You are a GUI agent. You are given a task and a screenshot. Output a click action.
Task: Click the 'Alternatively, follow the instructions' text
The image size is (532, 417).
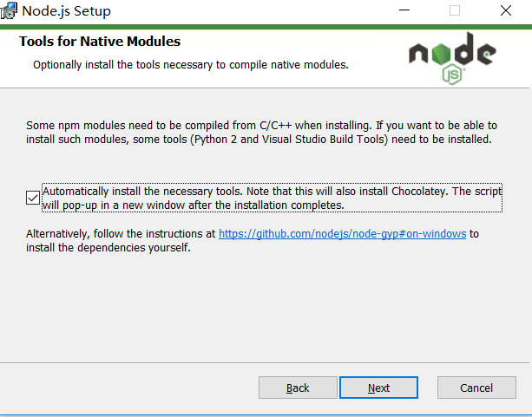[x=121, y=233]
